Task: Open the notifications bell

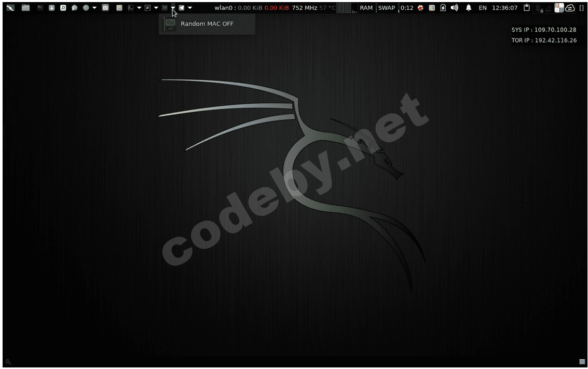Action: pyautogui.click(x=468, y=7)
